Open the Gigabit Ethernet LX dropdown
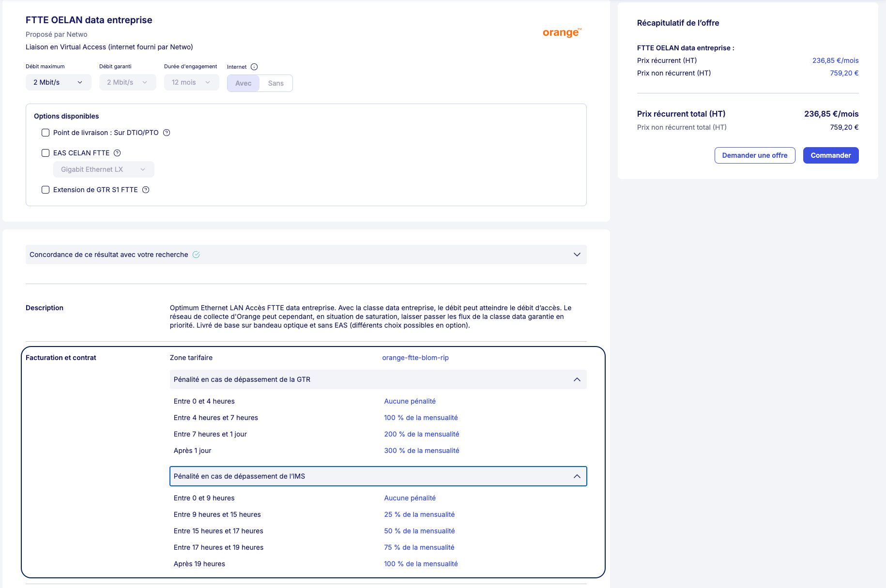This screenshot has height=588, width=886. coord(104,169)
